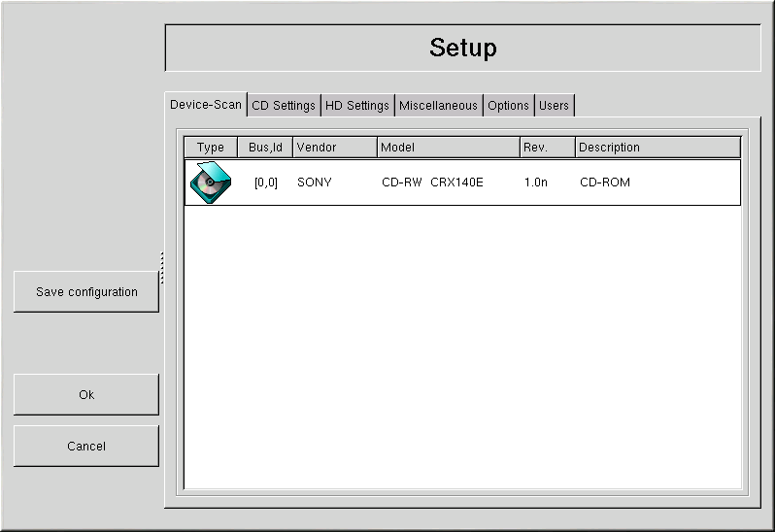This screenshot has height=532, width=775.
Task: Click the Type column header
Action: [211, 148]
